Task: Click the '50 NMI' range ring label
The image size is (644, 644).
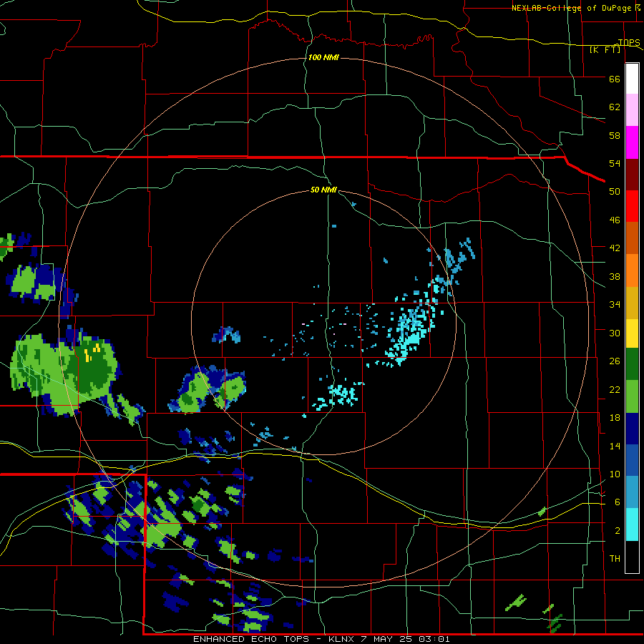Action: point(323,190)
